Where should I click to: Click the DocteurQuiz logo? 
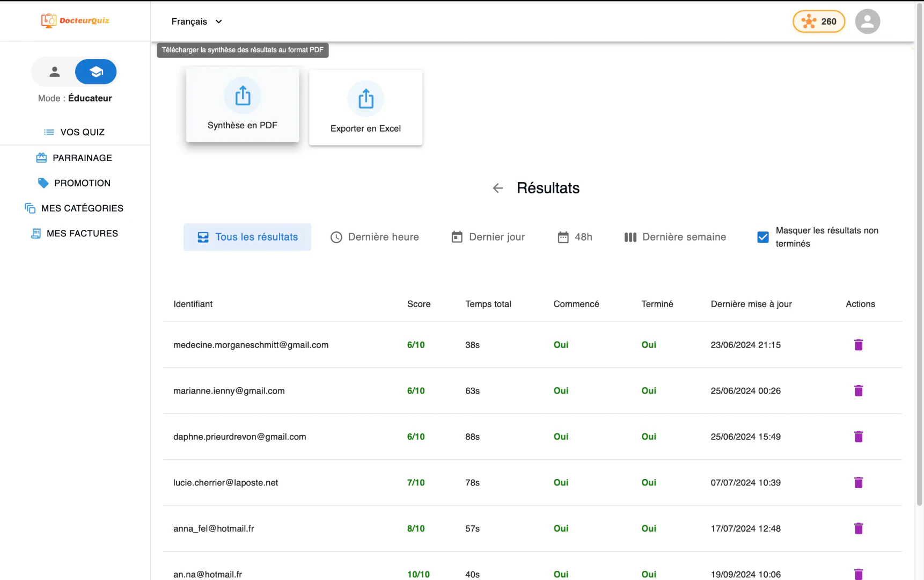[75, 21]
